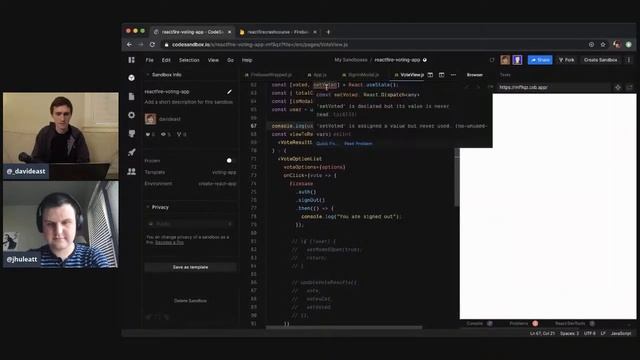Open Configuration Files gear sidebar icon
The height and width of the screenshot is (360, 640).
131,115
